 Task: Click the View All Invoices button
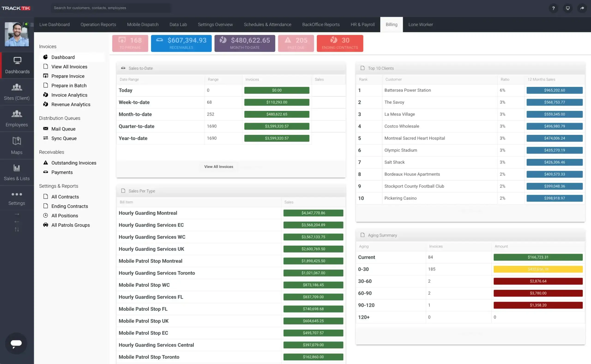(218, 166)
